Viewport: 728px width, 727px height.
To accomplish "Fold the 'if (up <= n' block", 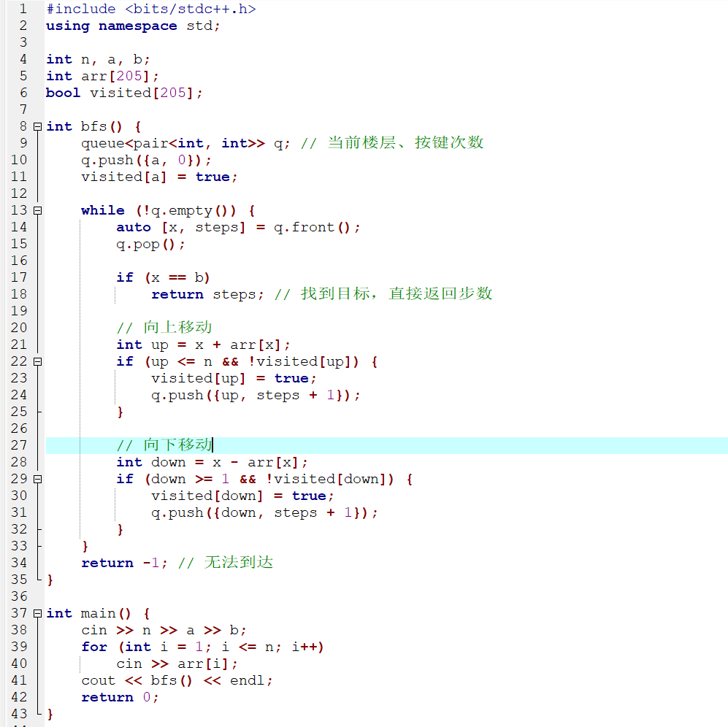I will pos(37,361).
